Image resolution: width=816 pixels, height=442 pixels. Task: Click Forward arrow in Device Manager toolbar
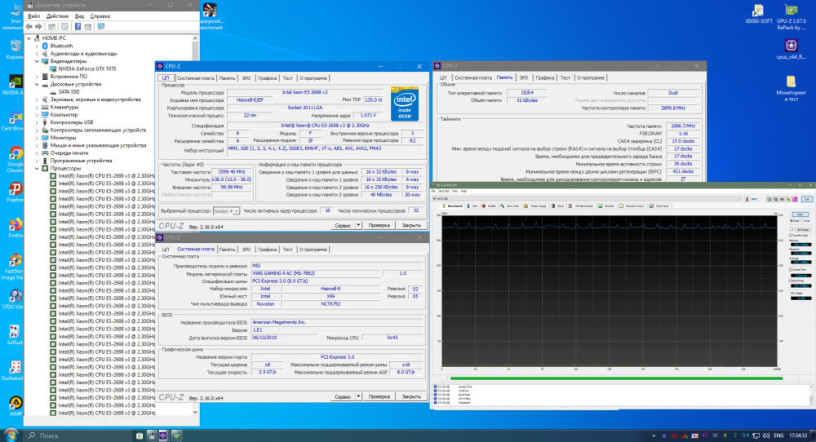[x=39, y=27]
